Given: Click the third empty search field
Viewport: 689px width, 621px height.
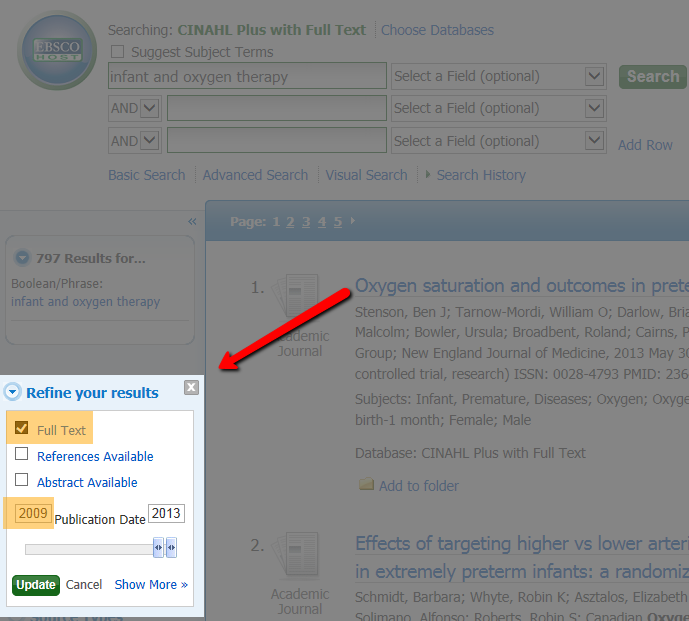Looking at the screenshot, I should [277, 141].
